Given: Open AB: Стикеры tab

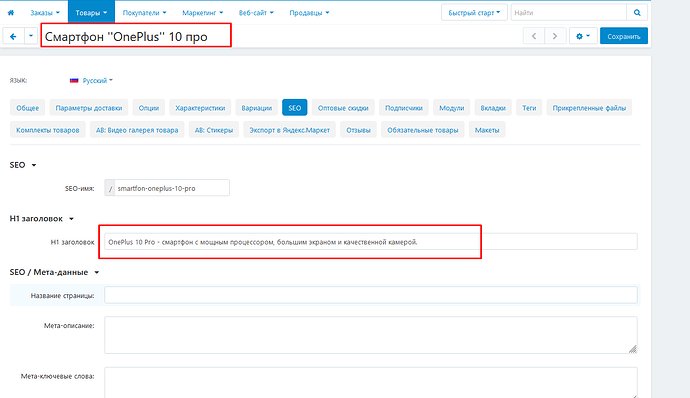Looking at the screenshot, I should (x=214, y=130).
